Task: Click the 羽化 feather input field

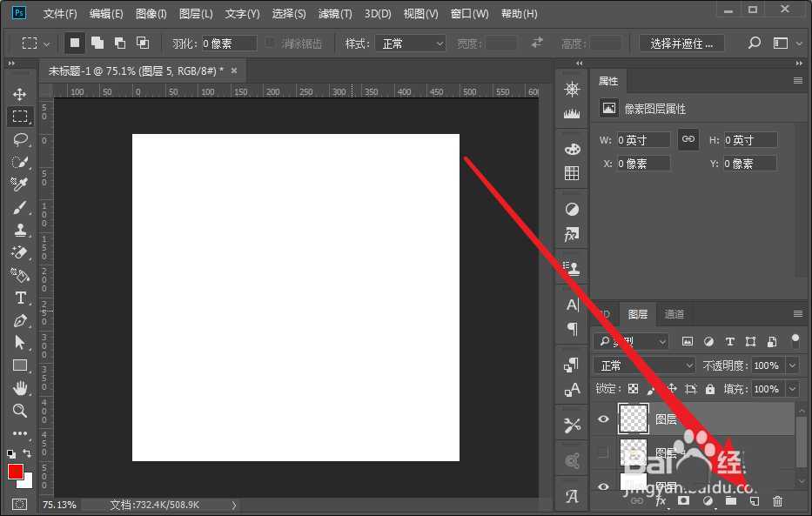Action: 229,44
